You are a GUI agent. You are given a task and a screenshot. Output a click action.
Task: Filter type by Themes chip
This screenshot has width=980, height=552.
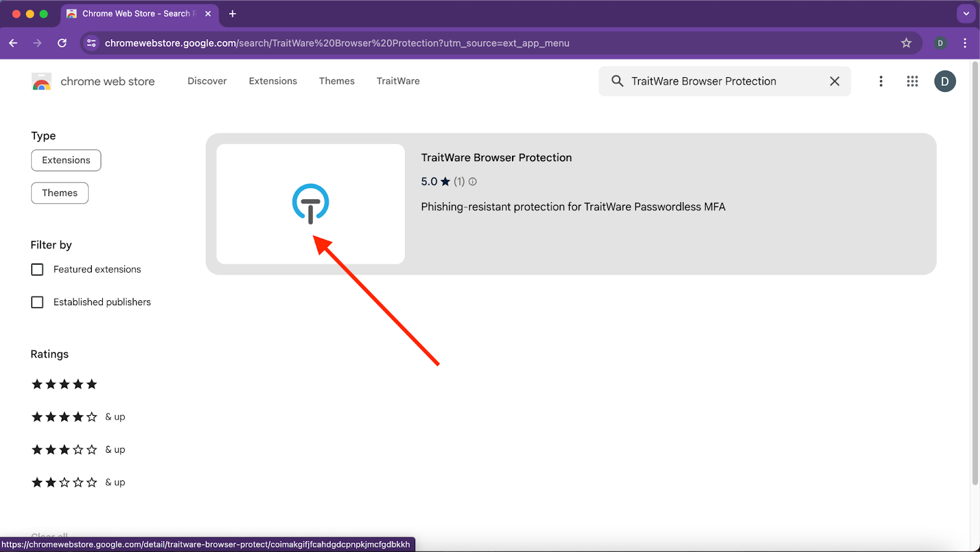point(59,193)
